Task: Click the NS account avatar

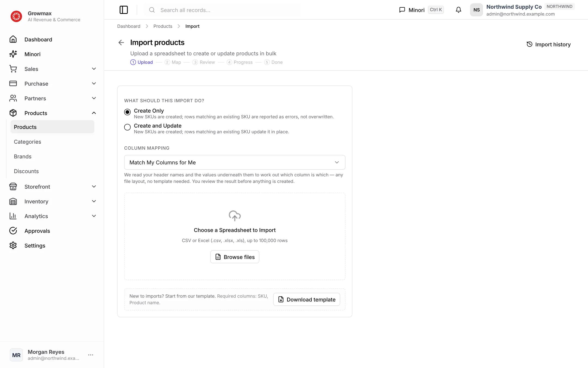Action: point(476,10)
